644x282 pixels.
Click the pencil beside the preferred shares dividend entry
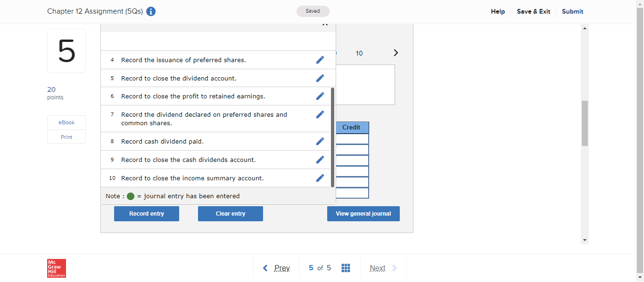coord(320,114)
